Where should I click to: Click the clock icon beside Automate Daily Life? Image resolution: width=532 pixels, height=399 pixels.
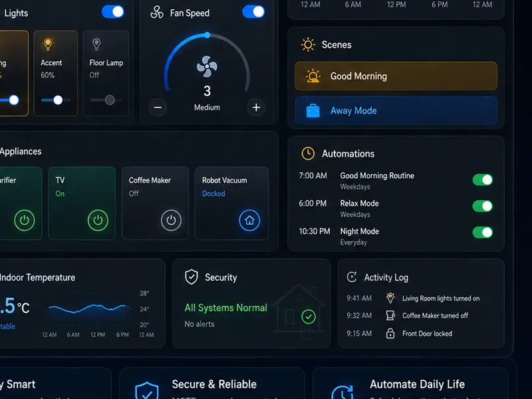342,392
